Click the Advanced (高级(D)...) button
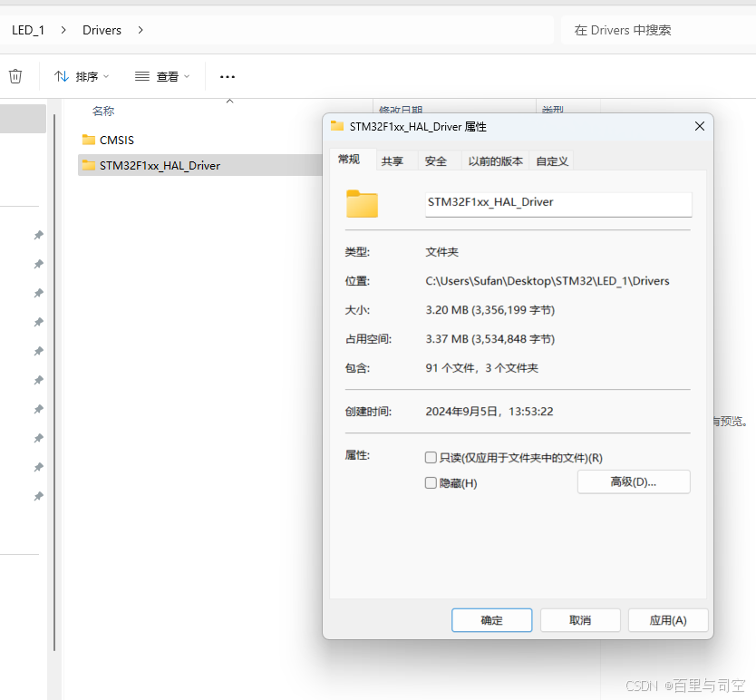756x700 pixels. [634, 482]
